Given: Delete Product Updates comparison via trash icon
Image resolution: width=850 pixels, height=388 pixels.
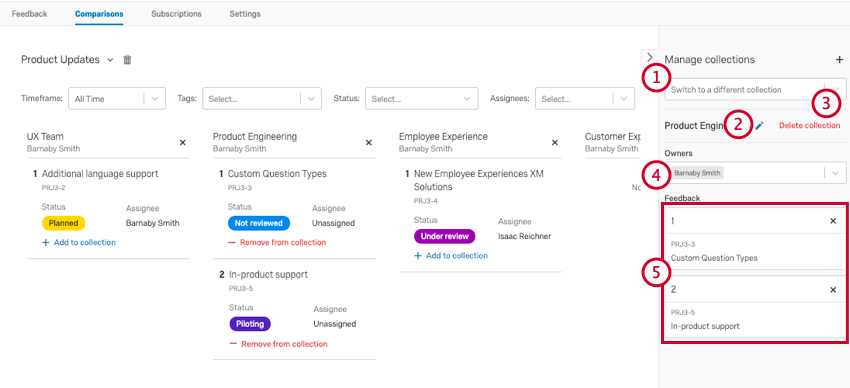Looking at the screenshot, I should pos(127,60).
